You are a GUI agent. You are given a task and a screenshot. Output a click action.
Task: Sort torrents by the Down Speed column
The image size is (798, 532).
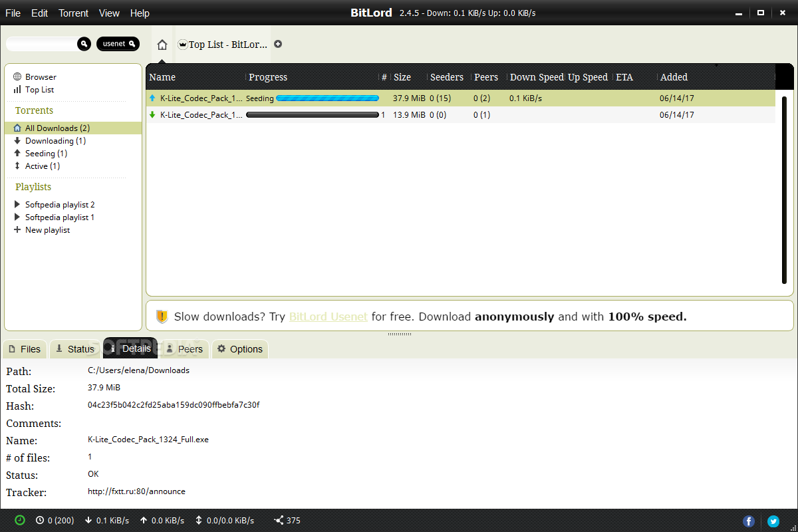pos(536,77)
